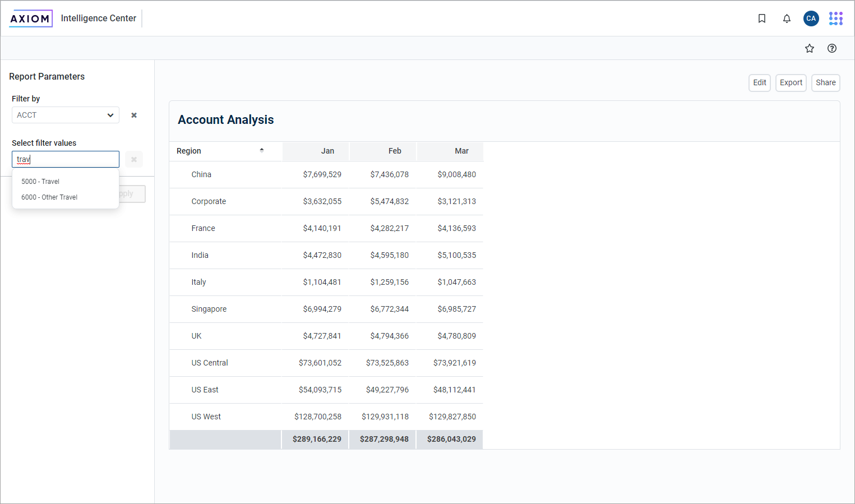This screenshot has height=504, width=855.
Task: Mark report as favorite with star icon
Action: (x=809, y=48)
